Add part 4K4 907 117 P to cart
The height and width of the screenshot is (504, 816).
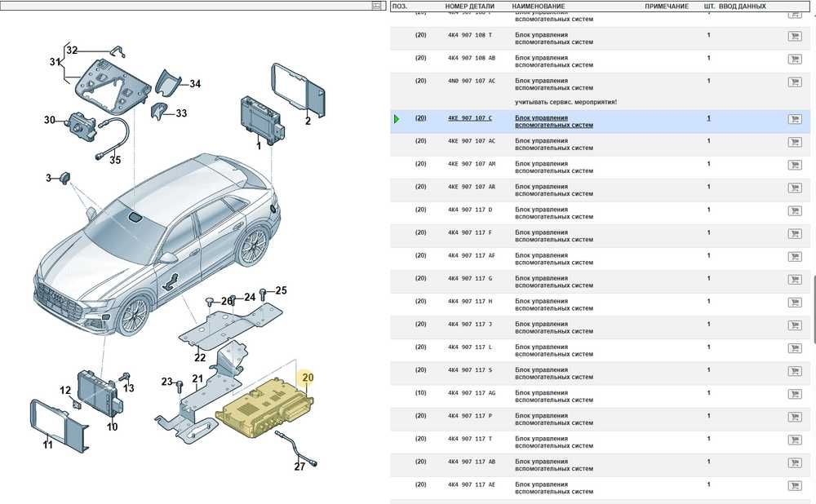[794, 417]
